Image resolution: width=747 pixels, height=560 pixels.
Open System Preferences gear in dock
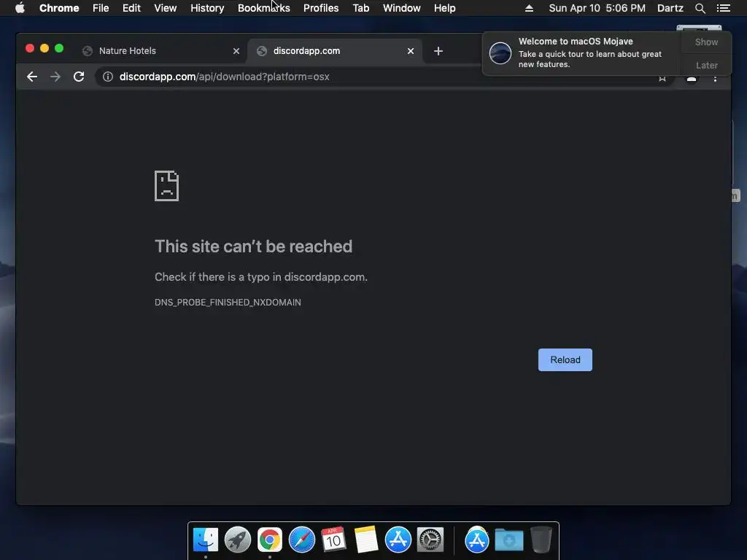[x=430, y=540]
